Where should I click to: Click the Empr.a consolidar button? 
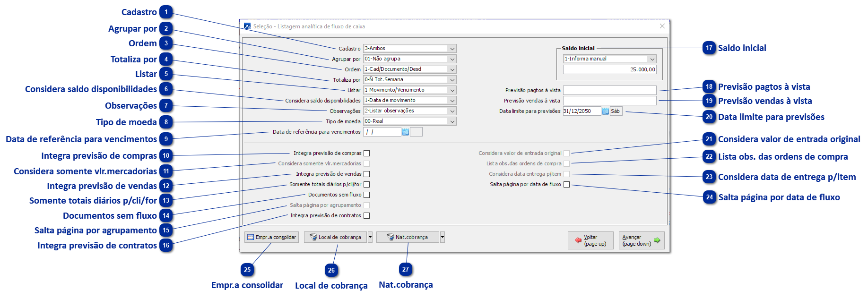[272, 237]
